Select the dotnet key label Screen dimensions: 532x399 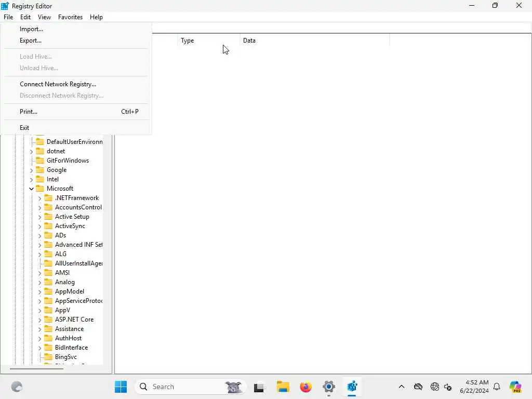point(56,151)
